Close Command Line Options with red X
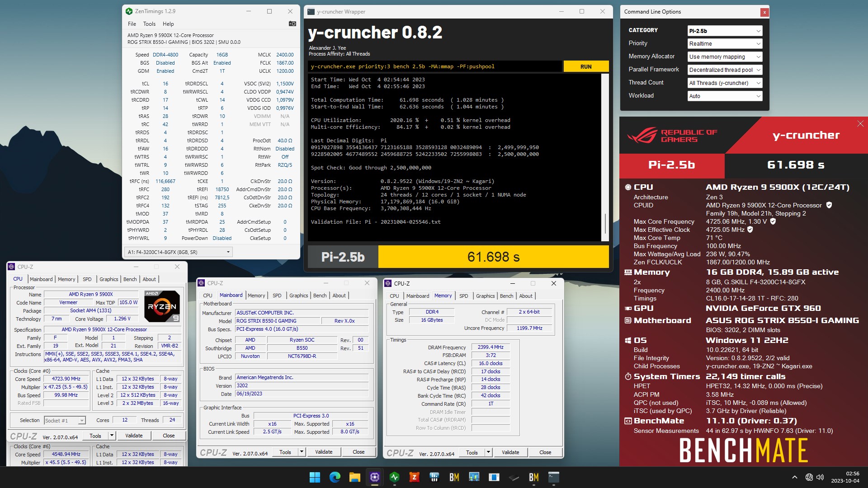This screenshot has width=868, height=488. pos(764,12)
